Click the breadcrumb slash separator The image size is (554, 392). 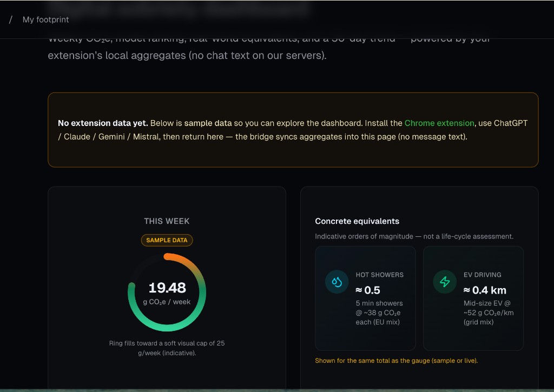tap(11, 19)
